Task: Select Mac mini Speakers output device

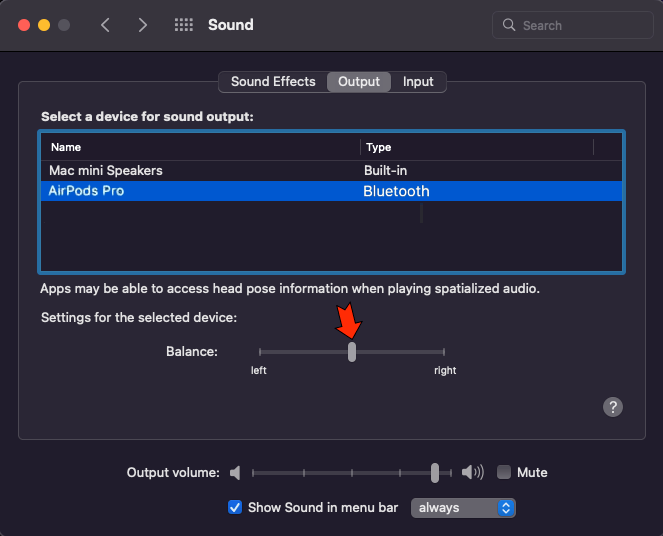Action: pyautogui.click(x=332, y=170)
